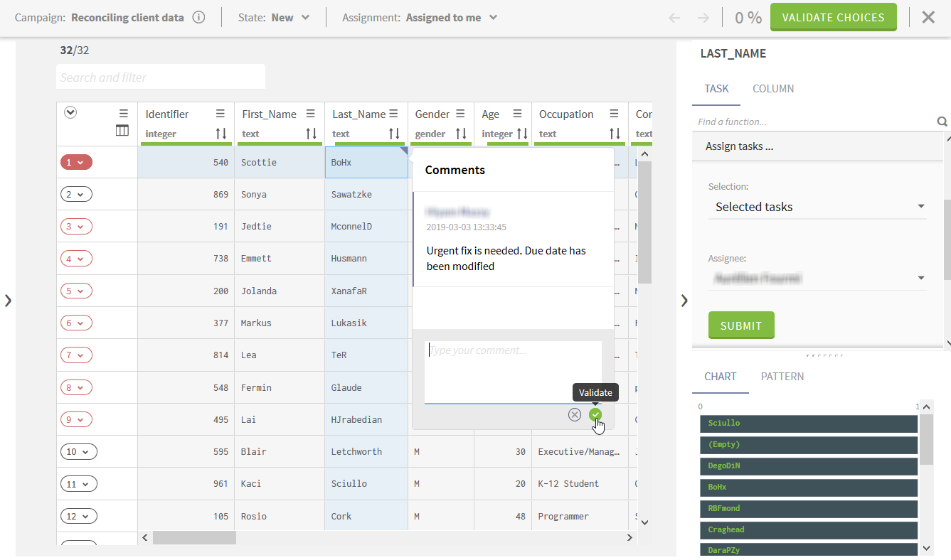This screenshot has height=560, width=951.
Task: Switch to the TASK tab
Action: (x=716, y=89)
